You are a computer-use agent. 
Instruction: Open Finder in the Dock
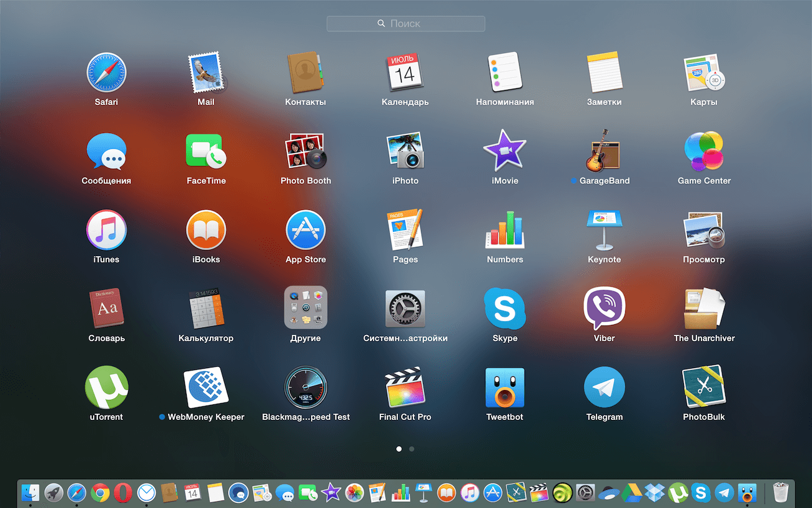tap(30, 492)
